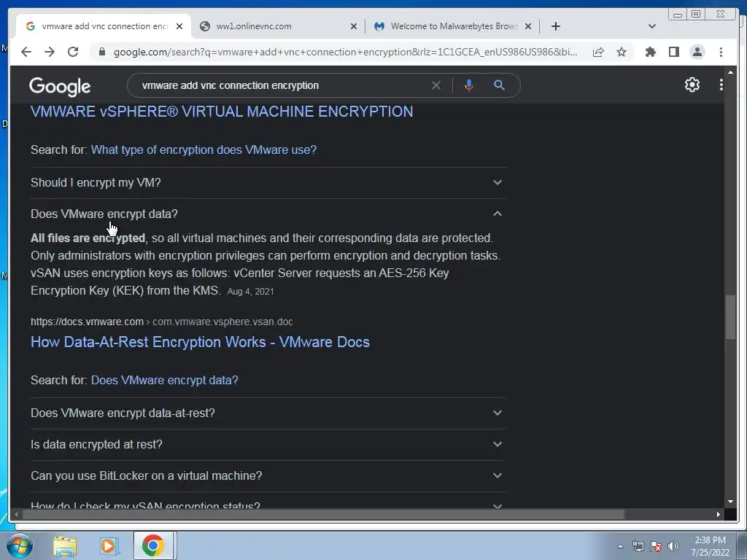The width and height of the screenshot is (747, 560).
Task: Open the tab search dropdown arrow
Action: click(x=652, y=26)
